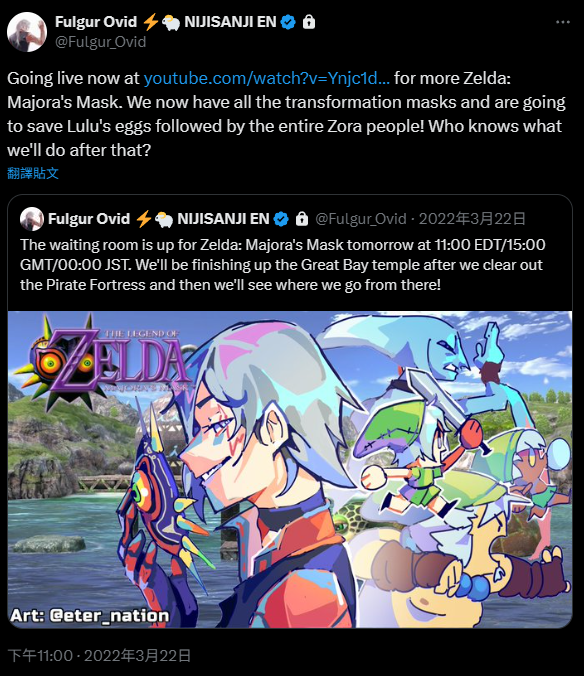The width and height of the screenshot is (584, 676).
Task: Open the Majora's Mask stream thumbnail image
Action: coord(290,469)
